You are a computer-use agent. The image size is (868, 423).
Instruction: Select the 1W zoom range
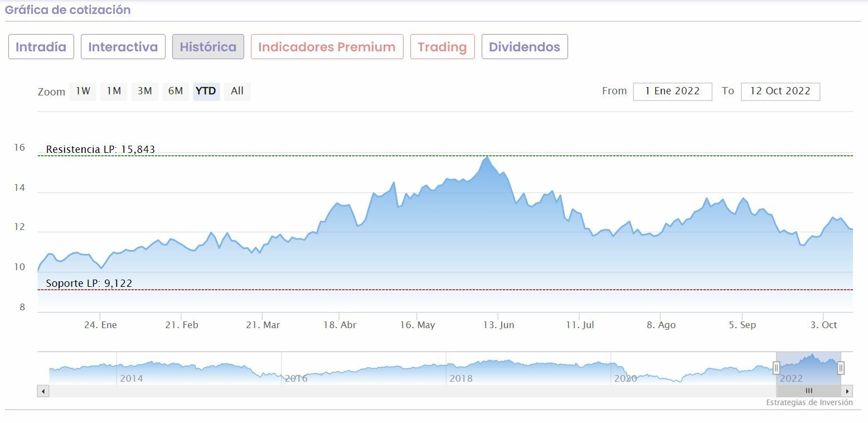[83, 91]
